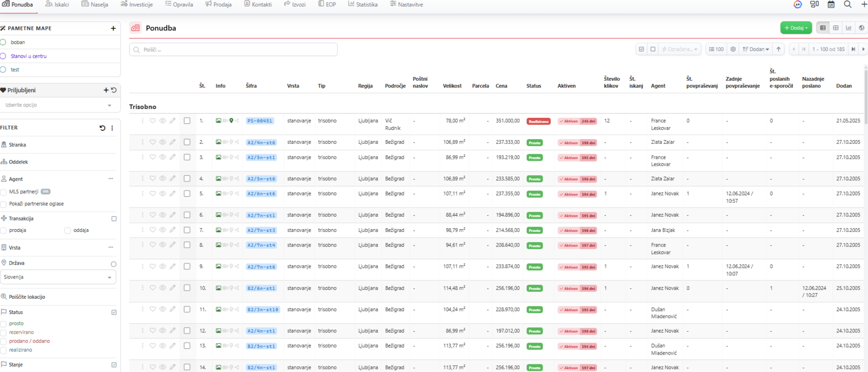
Task: Check the prodaja transaction filter
Action: click(x=4, y=231)
